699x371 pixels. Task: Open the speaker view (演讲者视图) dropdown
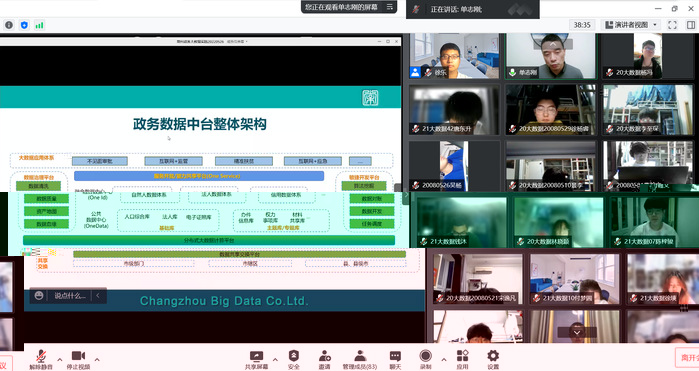[x=631, y=25]
